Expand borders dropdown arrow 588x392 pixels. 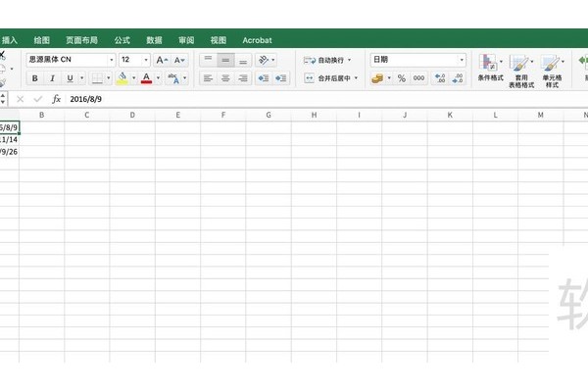point(109,78)
